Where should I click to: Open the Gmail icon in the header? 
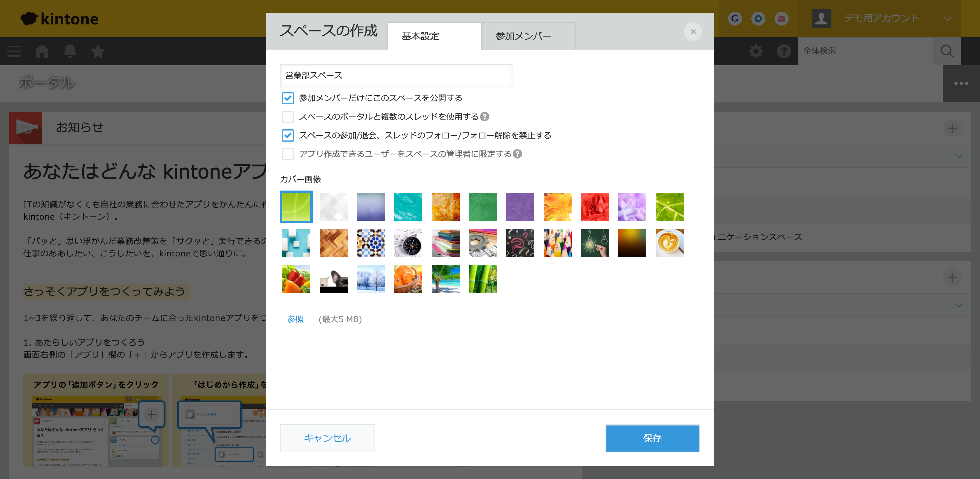[782, 18]
